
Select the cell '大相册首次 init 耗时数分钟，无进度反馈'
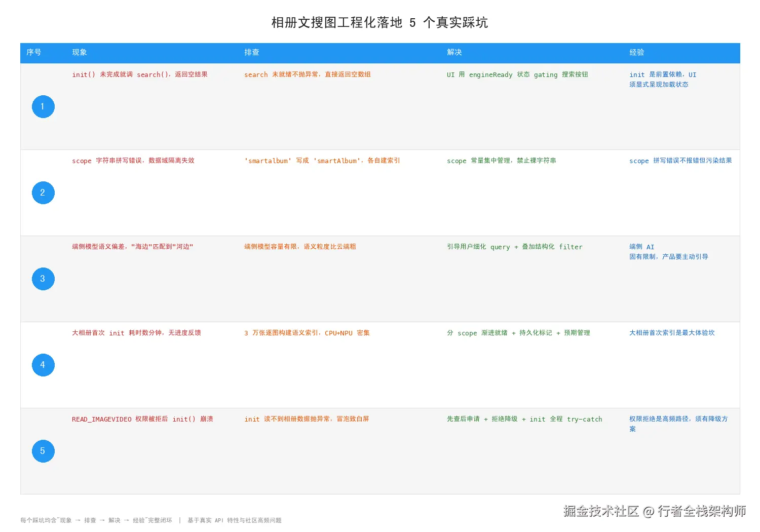pos(136,333)
